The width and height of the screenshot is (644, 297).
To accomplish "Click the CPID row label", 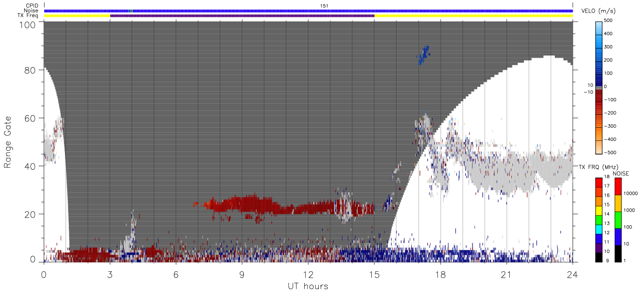I will (32, 6).
